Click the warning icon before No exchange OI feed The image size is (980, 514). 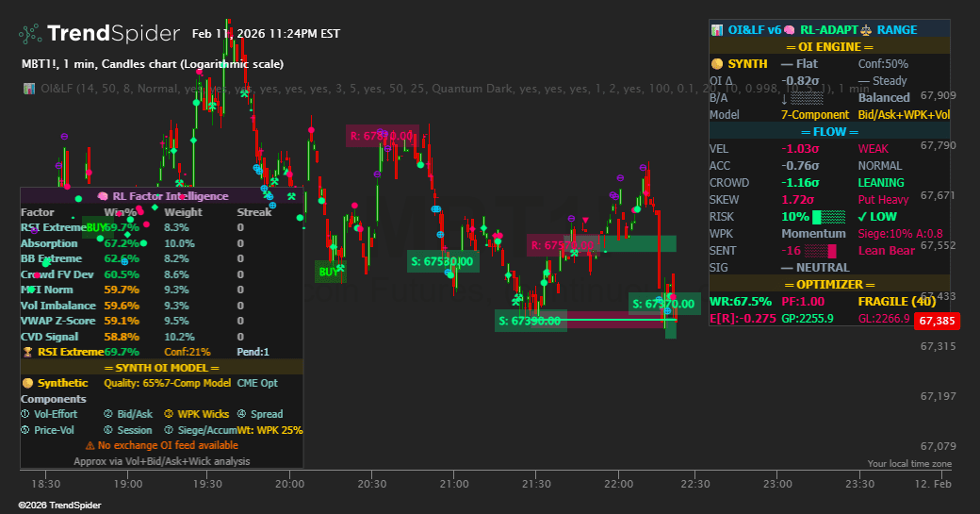(90, 446)
